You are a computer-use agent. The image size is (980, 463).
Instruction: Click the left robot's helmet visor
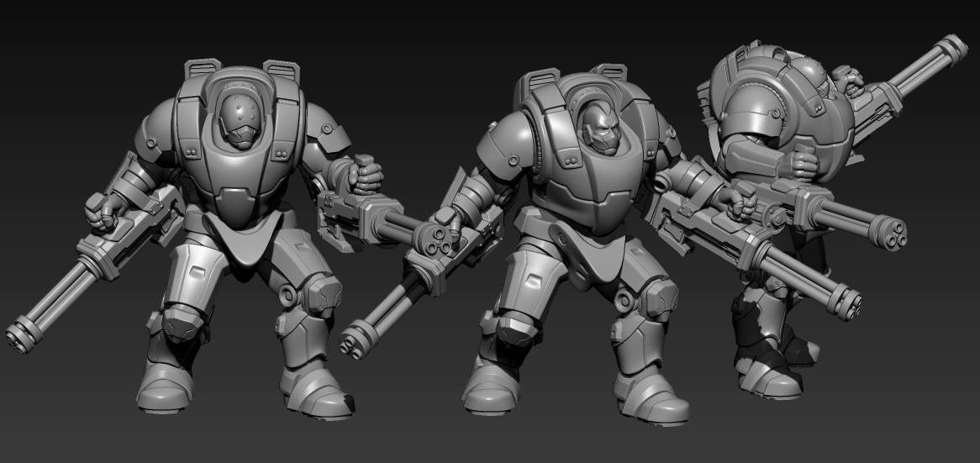click(241, 128)
